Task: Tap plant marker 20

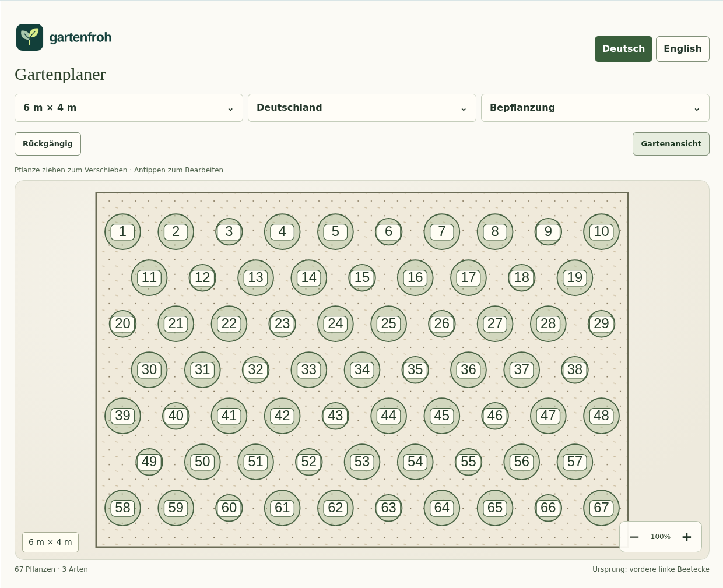Action: pyautogui.click(x=122, y=323)
